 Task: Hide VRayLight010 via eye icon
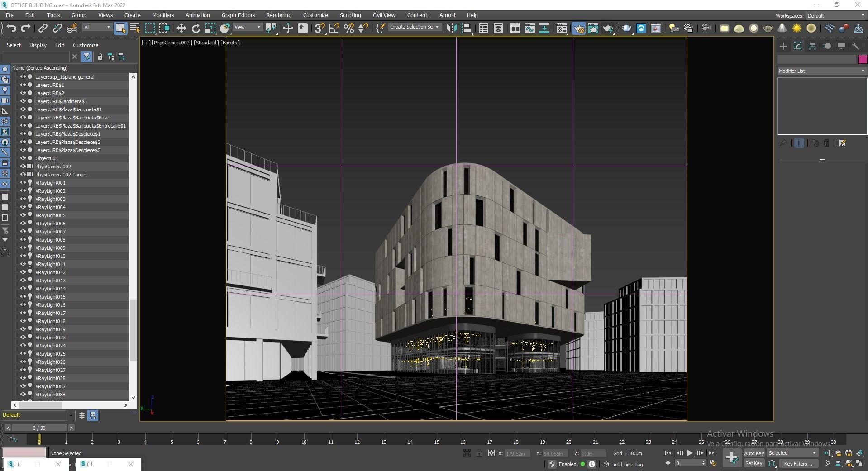tap(23, 256)
